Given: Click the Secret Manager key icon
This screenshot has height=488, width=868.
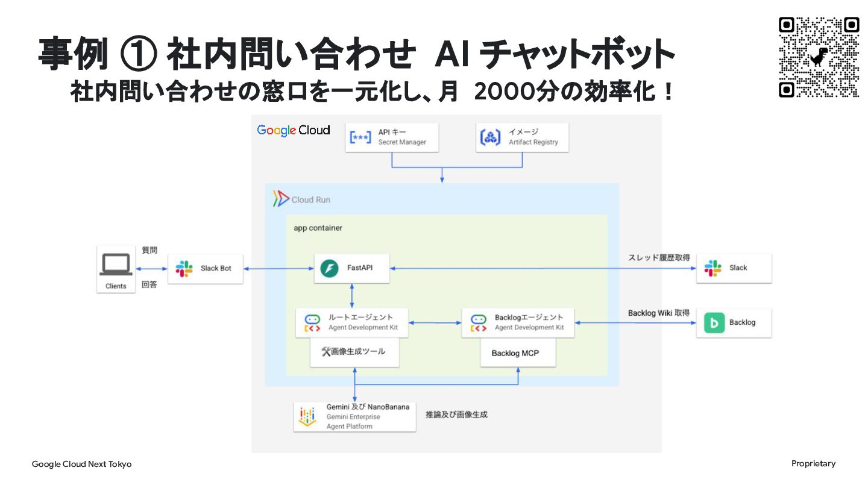Looking at the screenshot, I should click(x=361, y=137).
